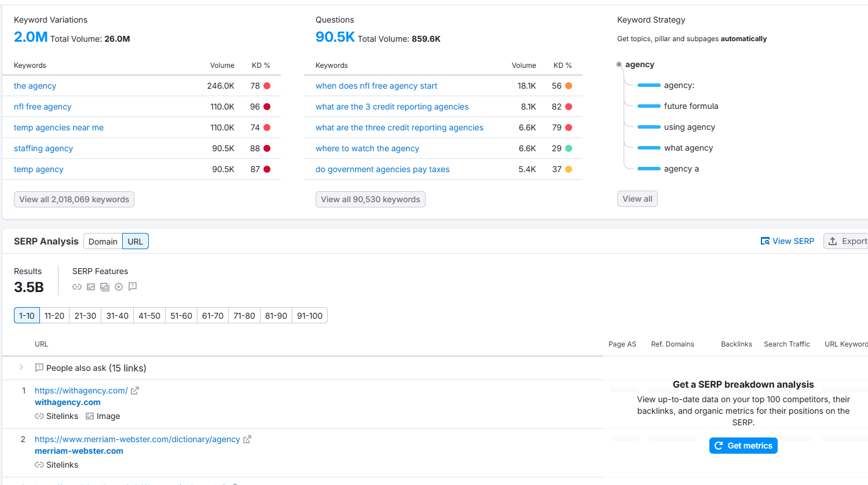
Task: Open keyword 'temp agencies near me'
Action: point(59,127)
